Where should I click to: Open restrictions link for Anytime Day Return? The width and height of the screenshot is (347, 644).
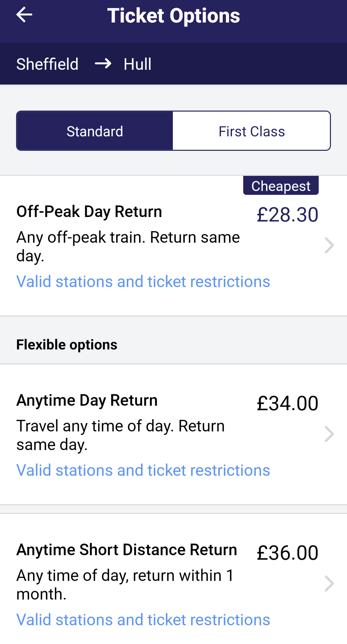[143, 470]
